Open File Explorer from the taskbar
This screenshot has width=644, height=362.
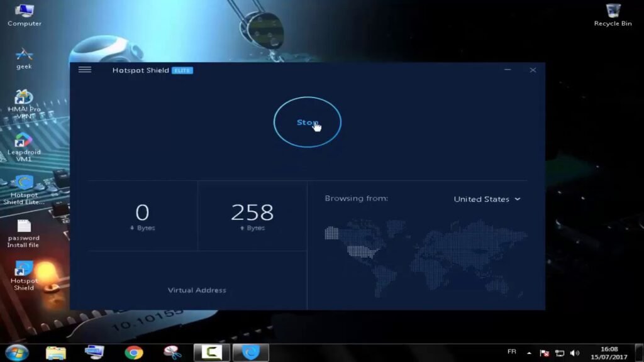point(56,353)
